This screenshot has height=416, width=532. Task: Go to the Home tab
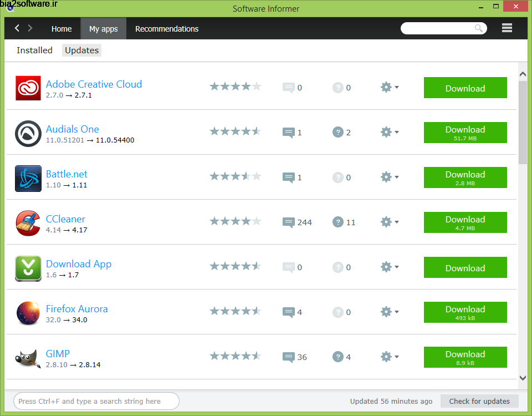[x=62, y=29]
